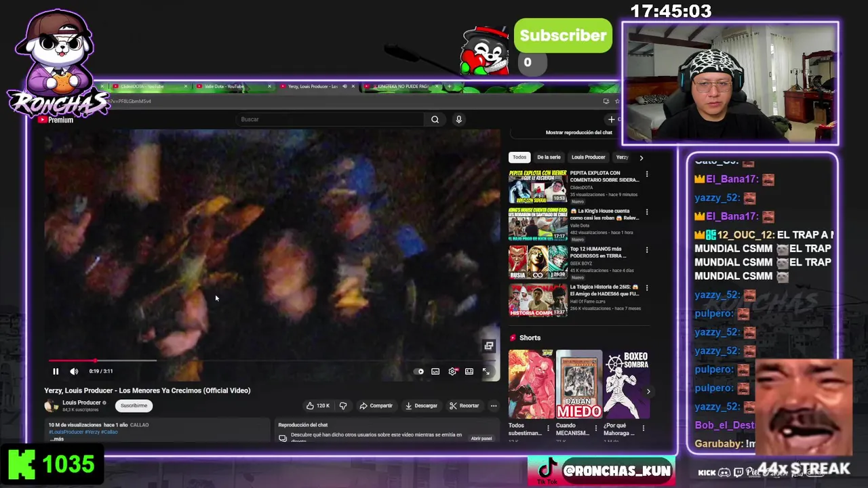This screenshot has width=868, height=488.
Task: Click the Descargar download button
Action: pyautogui.click(x=421, y=406)
